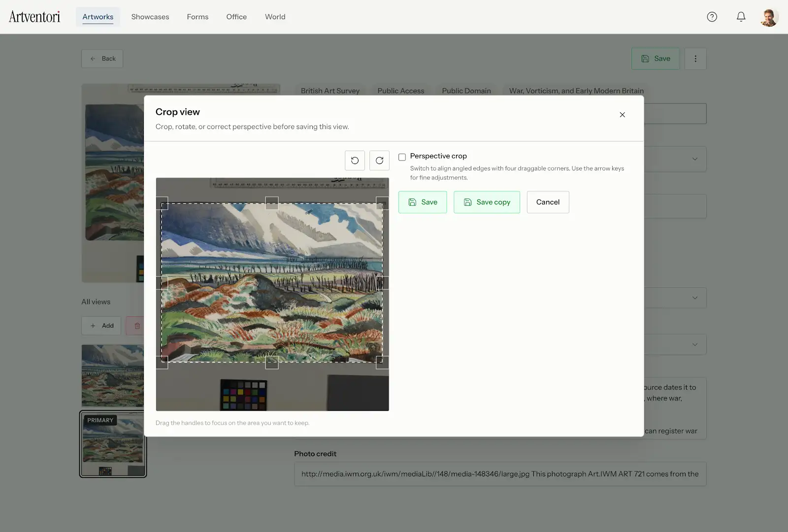This screenshot has width=788, height=532.
Task: Click the Photo credit input field
Action: [500, 474]
